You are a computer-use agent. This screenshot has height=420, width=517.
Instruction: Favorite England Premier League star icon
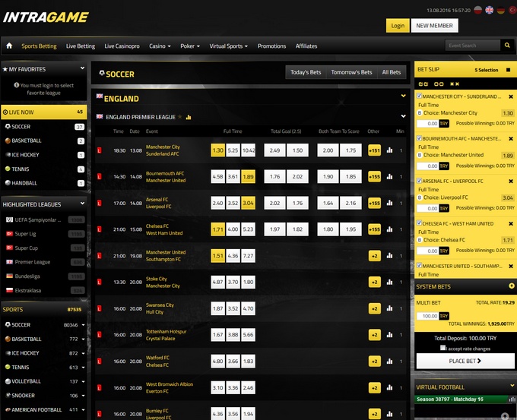[180, 117]
